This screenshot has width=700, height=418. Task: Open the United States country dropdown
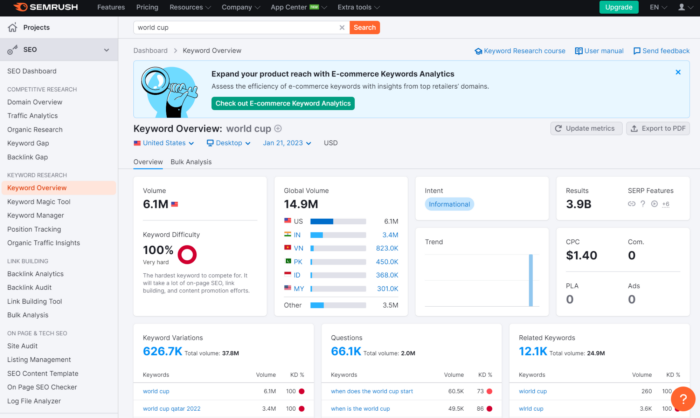(x=164, y=143)
